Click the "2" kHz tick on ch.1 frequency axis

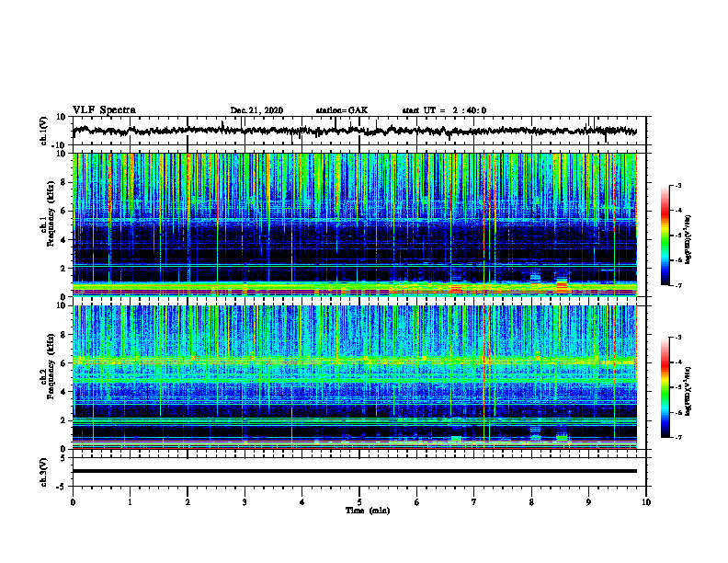(64, 269)
